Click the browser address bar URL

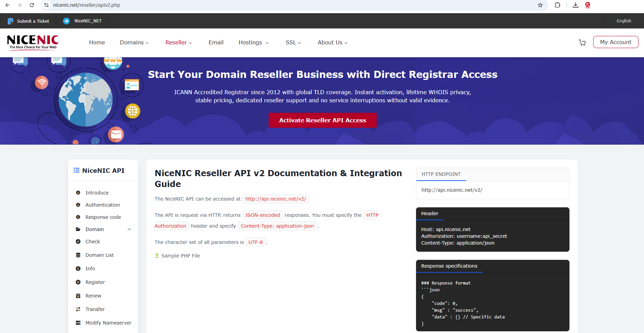coord(87,5)
